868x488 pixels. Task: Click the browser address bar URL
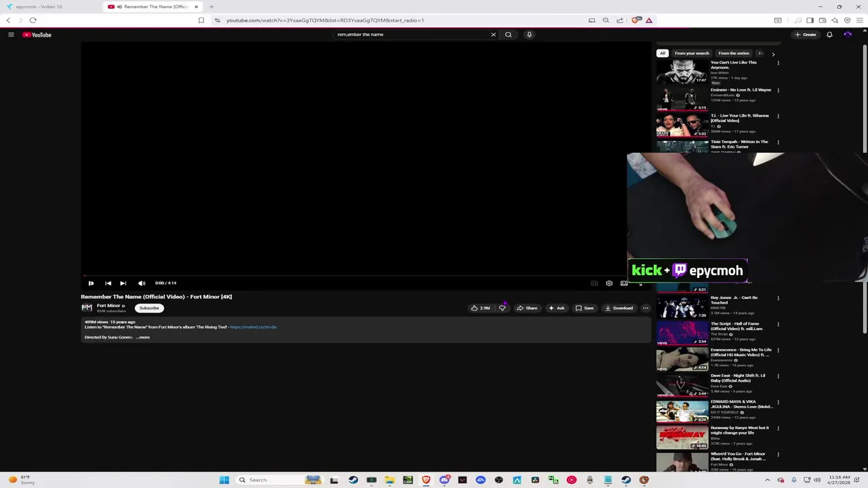325,20
